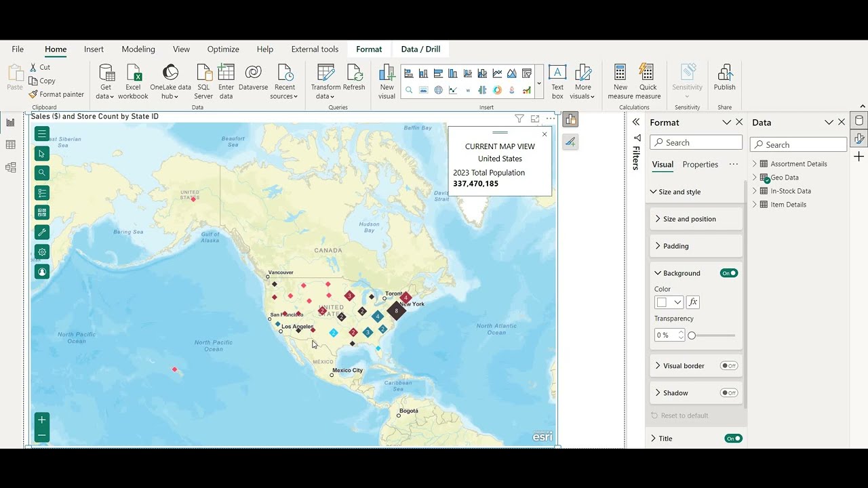868x488 pixels.
Task: Collapse the Background section
Action: 658,273
